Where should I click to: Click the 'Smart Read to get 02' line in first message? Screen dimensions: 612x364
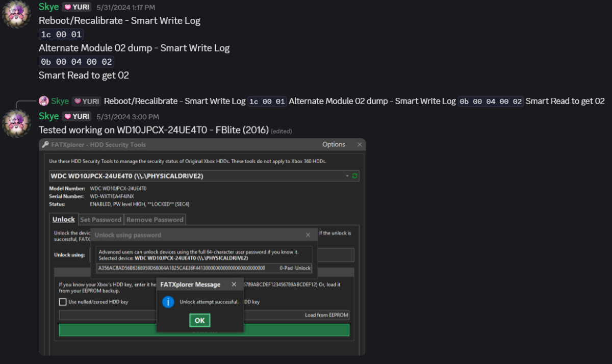84,75
